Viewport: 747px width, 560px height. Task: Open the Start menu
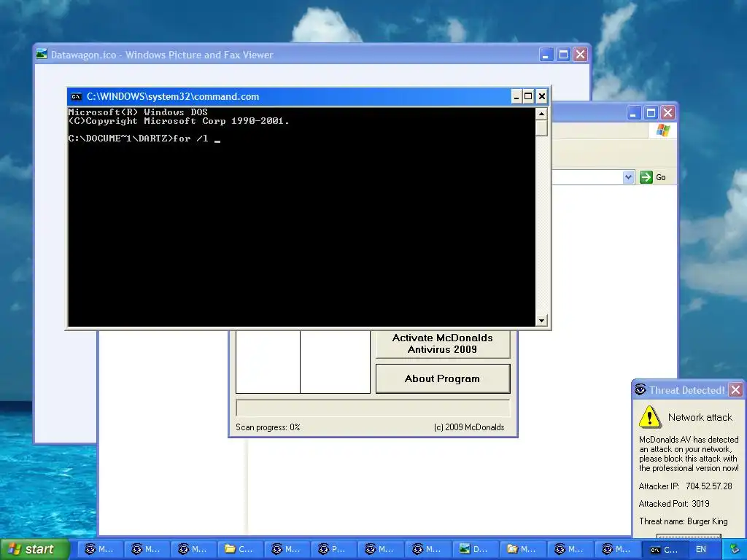[x=34, y=549]
